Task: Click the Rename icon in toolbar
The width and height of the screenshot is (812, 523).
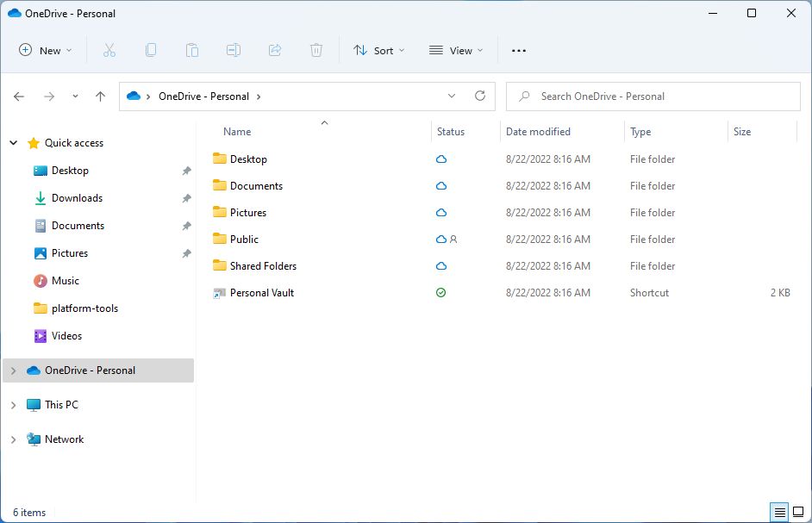Action: [x=234, y=50]
